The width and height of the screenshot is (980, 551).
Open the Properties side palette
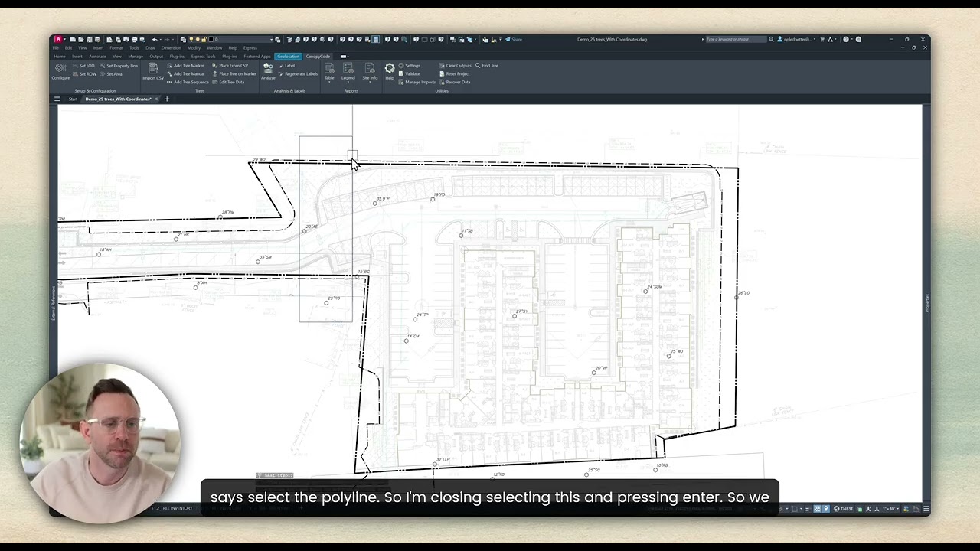tap(926, 302)
